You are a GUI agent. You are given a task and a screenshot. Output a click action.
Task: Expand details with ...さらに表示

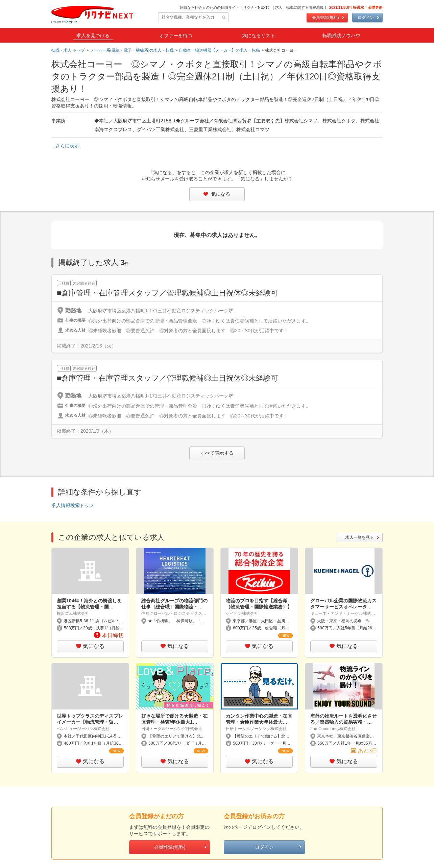[65, 146]
